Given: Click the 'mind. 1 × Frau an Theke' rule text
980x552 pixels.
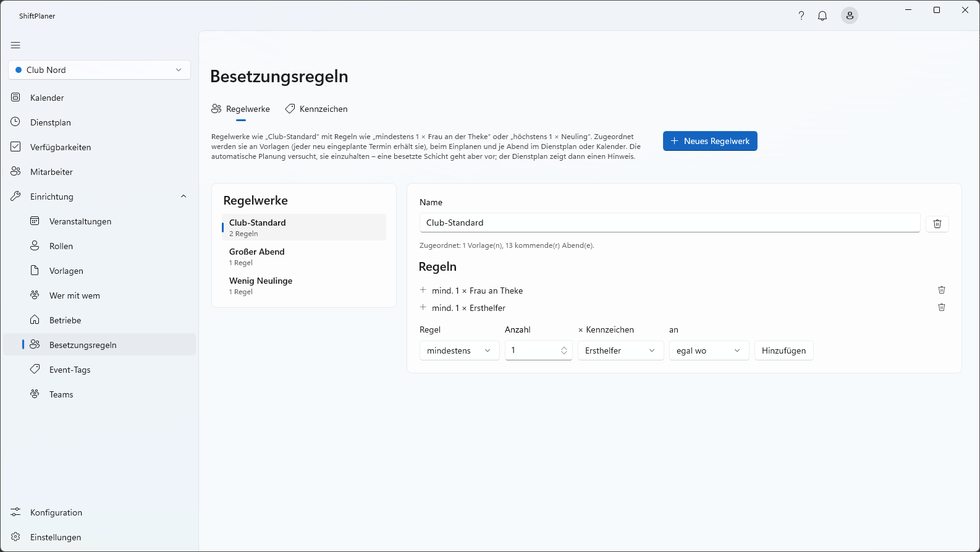Looking at the screenshot, I should (x=477, y=291).
